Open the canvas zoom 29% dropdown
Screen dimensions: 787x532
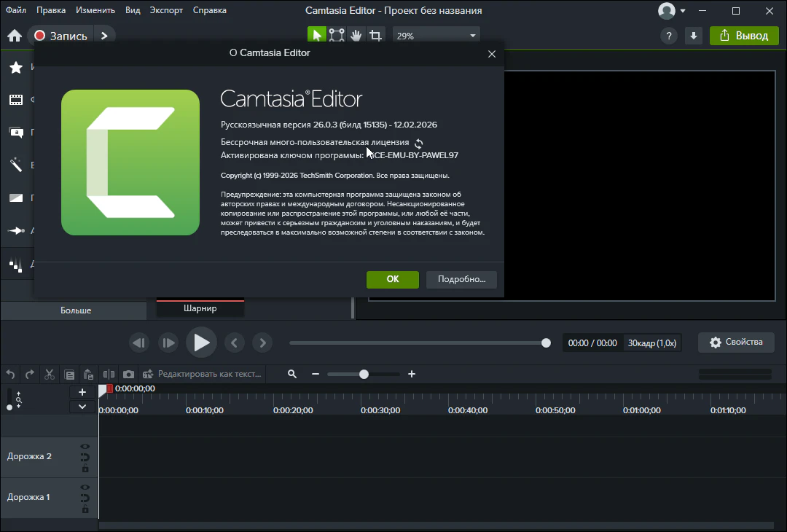pos(436,35)
